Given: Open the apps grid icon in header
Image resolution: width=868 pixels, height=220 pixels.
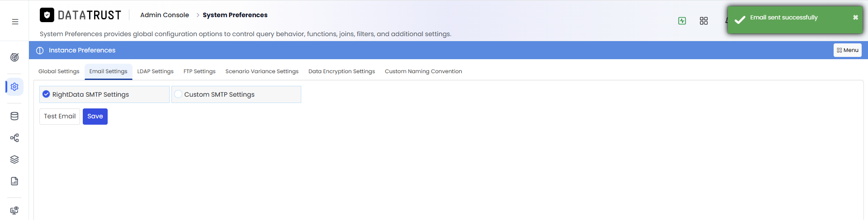Looking at the screenshot, I should tap(704, 21).
